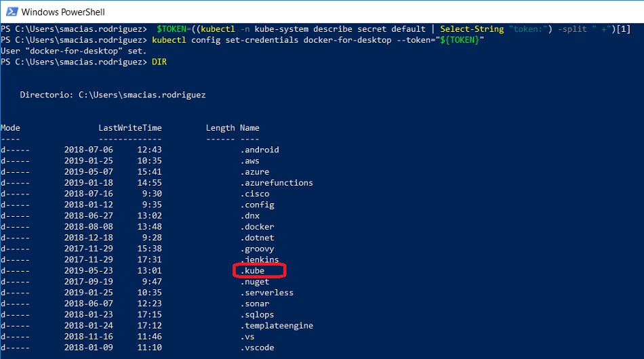Click the Windows PowerShell window title
The image size is (644, 359).
[63, 12]
